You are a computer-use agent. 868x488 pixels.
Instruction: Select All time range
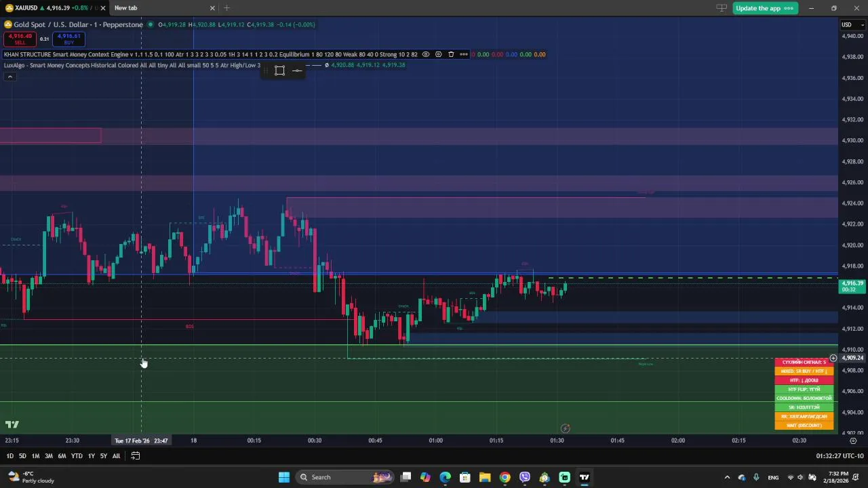(x=116, y=456)
